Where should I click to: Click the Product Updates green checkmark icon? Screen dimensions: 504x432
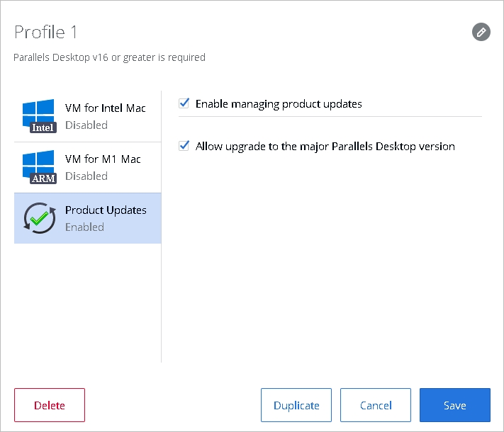coord(39,218)
